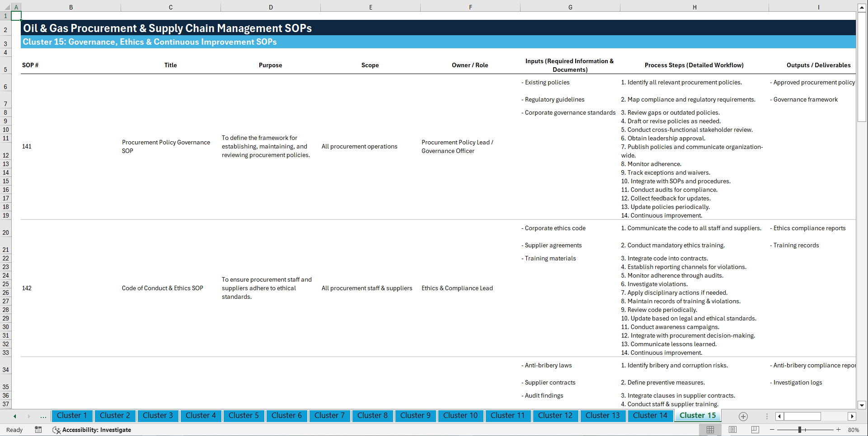The image size is (868, 436).
Task: Zoom out using the minus icon
Action: point(772,430)
